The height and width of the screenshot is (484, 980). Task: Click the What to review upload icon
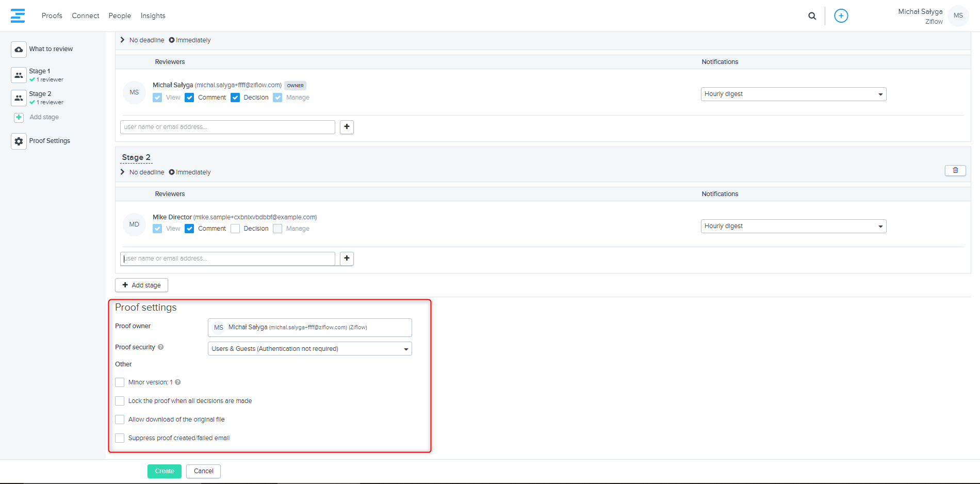point(19,50)
